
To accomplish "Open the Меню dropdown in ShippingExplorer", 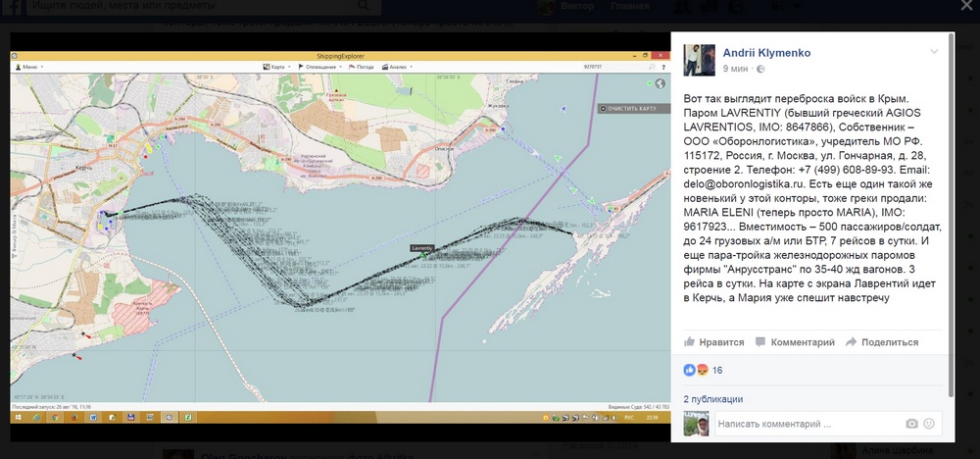I will click(27, 67).
